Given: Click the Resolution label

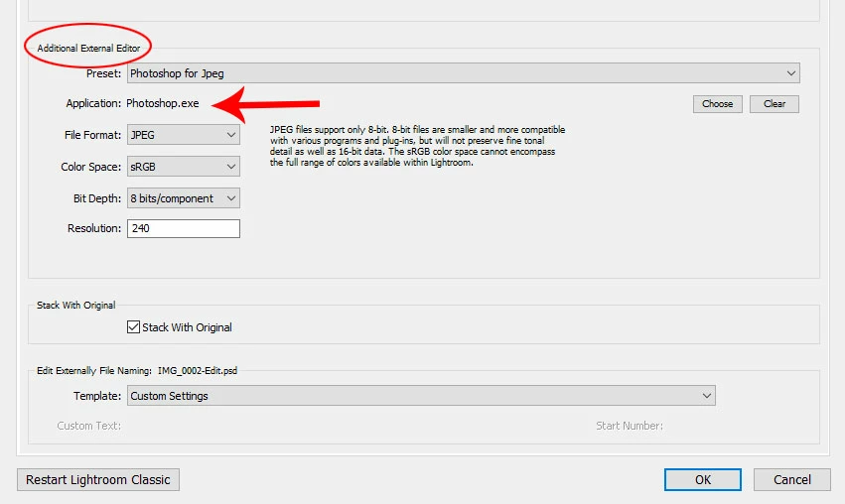Looking at the screenshot, I should tap(94, 228).
